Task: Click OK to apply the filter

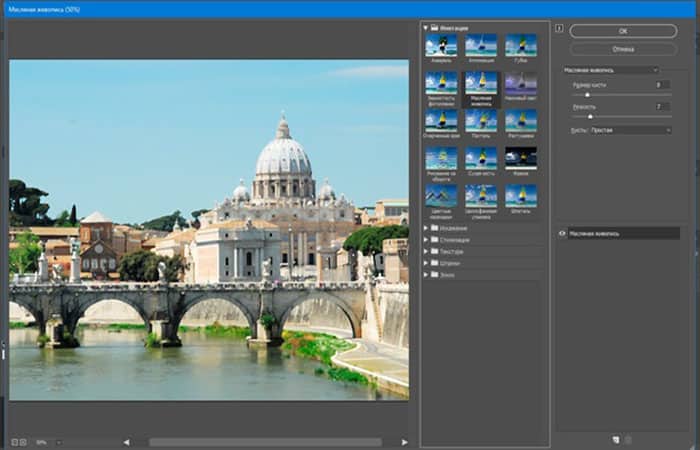Action: [x=623, y=31]
